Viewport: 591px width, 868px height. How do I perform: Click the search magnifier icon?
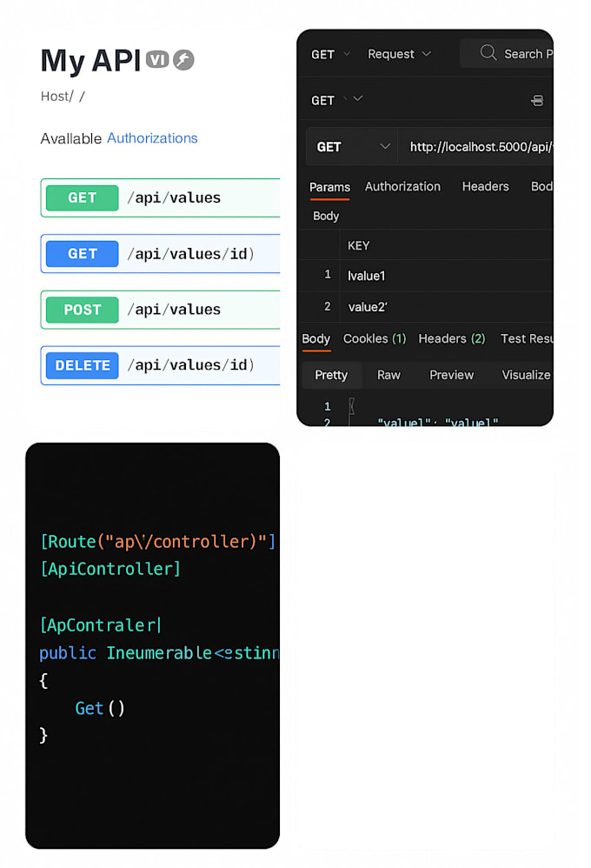(488, 53)
